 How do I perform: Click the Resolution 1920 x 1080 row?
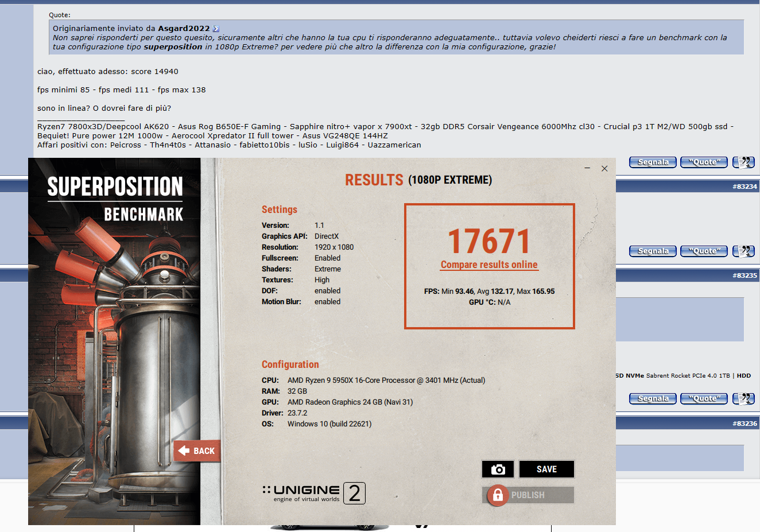point(308,247)
